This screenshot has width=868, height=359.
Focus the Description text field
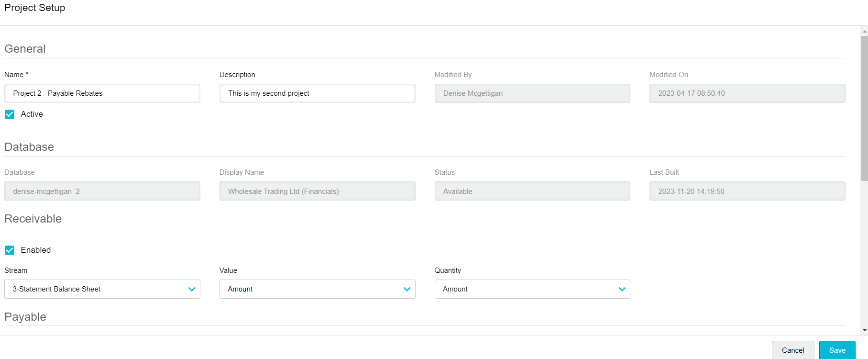[x=317, y=93]
